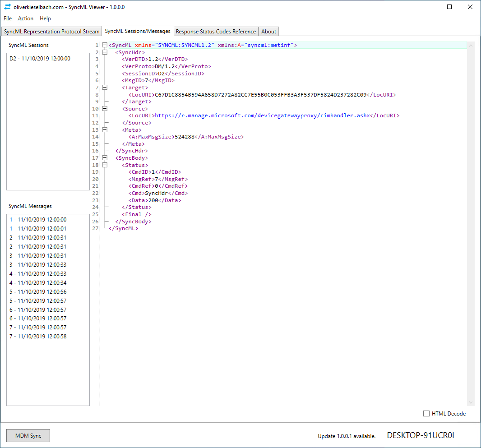Collapse the Status element
Viewport: 481px width, 448px height.
pos(104,165)
